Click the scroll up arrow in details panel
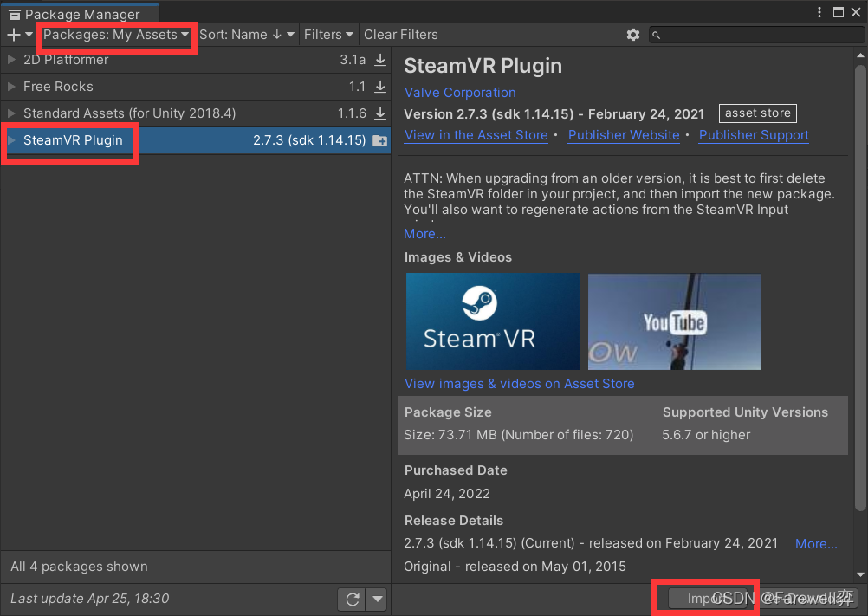Screen dimensions: 868x616 [x=860, y=55]
